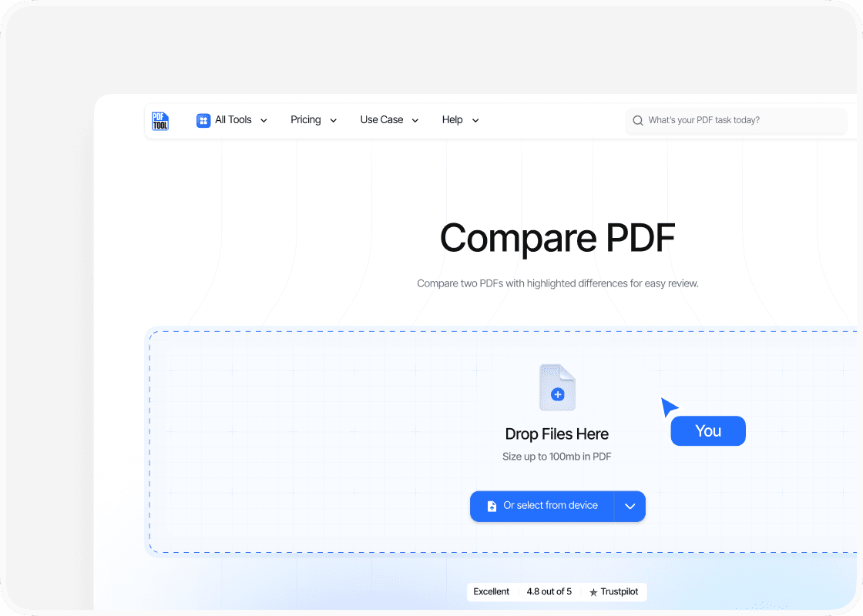Expand the Use Case chevron arrow

tap(415, 121)
